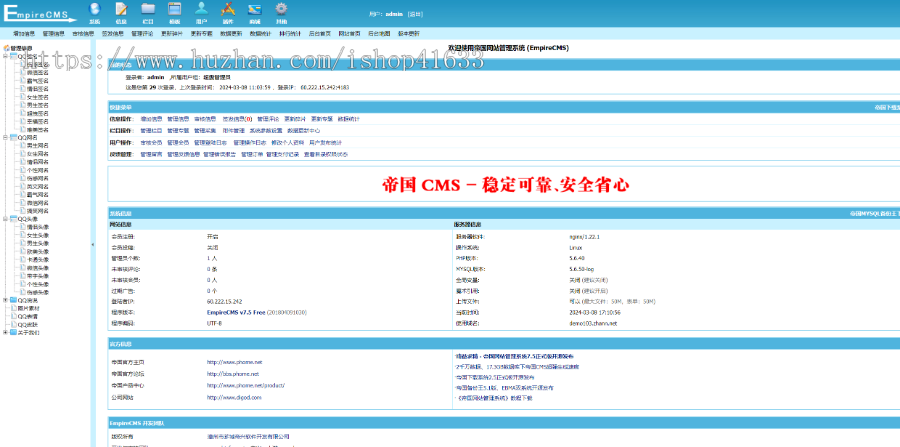The height and width of the screenshot is (447, 900).
Task: Open 管理栏目 in the quick menu
Action: 151,131
